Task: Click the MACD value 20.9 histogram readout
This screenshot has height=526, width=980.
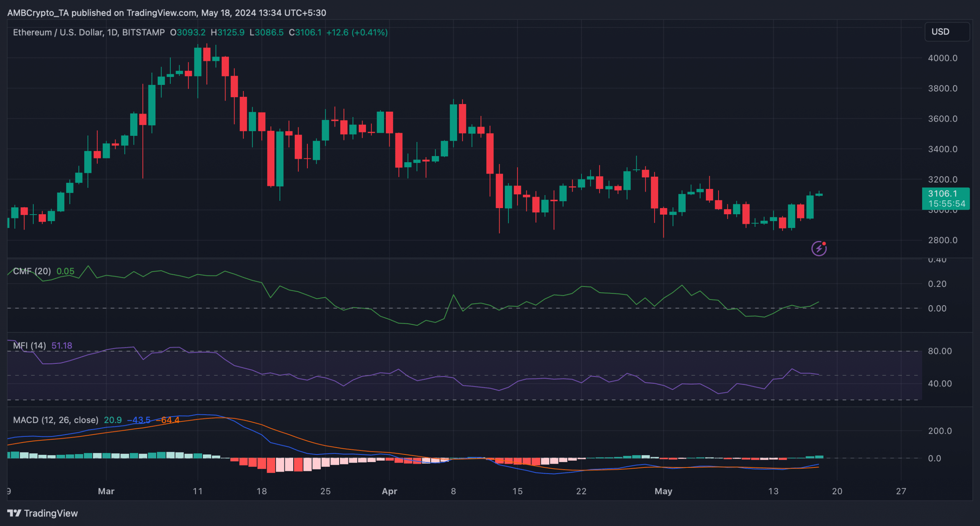Action: coord(113,420)
